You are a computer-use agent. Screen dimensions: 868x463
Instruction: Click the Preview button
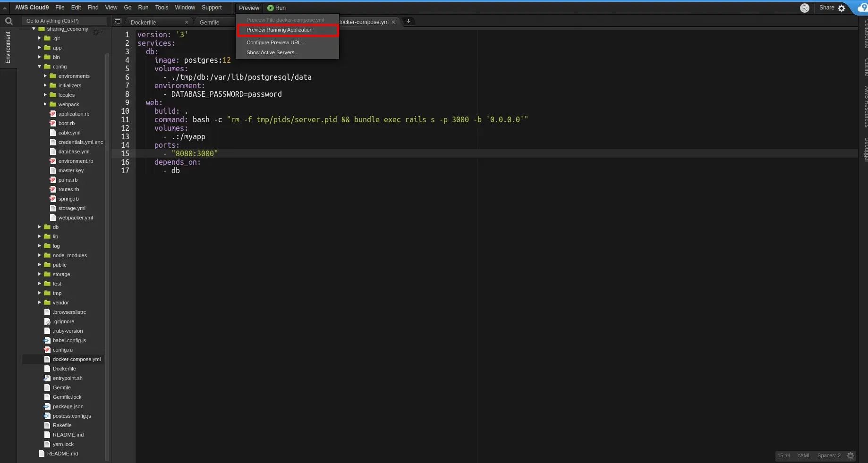pyautogui.click(x=249, y=8)
